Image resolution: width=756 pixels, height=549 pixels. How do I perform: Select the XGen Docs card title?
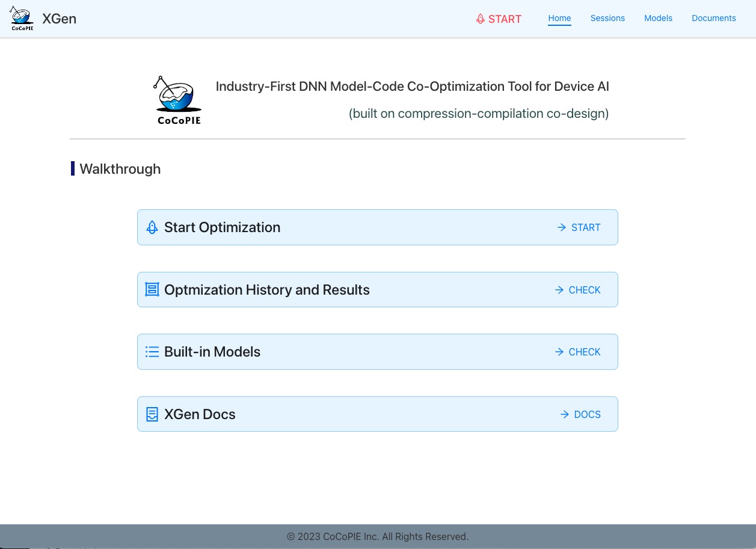(200, 414)
